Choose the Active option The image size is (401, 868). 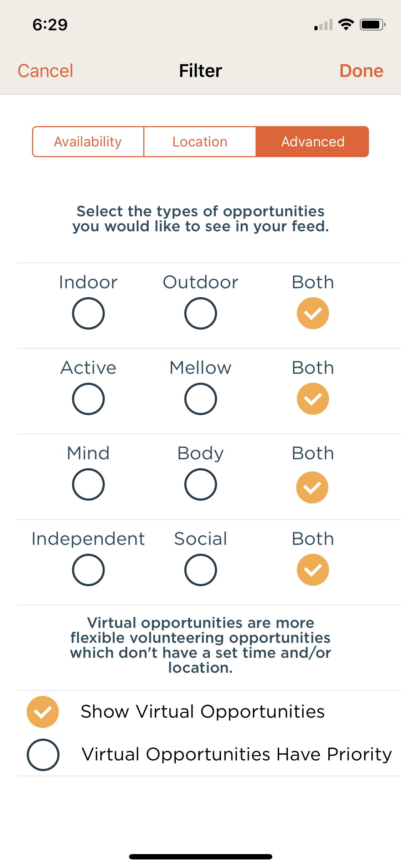click(88, 399)
